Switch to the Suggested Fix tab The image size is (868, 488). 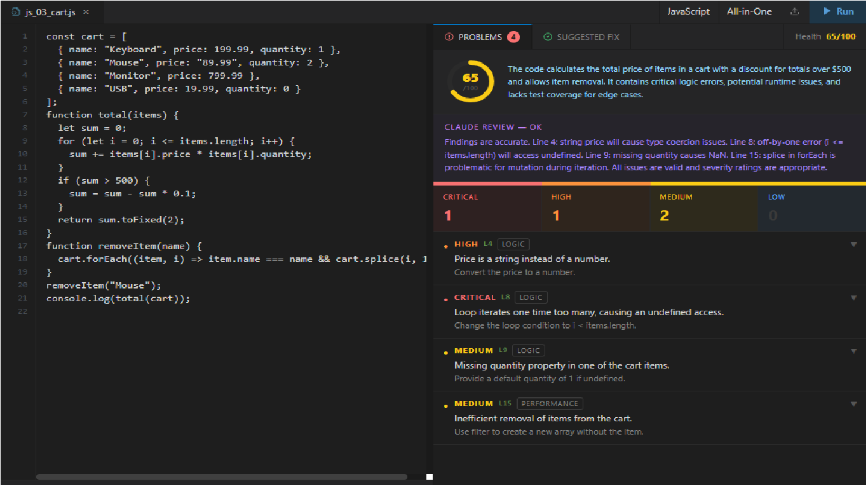(x=581, y=37)
